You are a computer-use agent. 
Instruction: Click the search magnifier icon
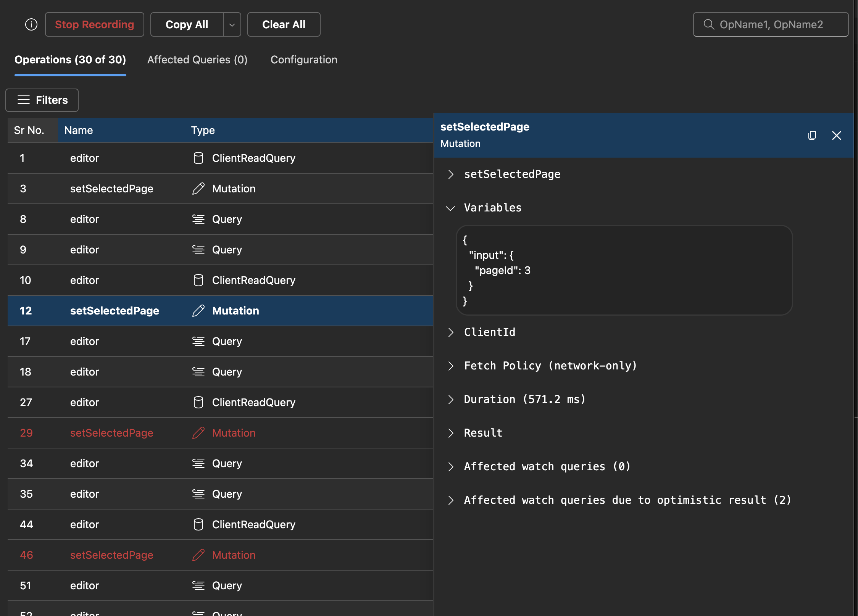coord(709,24)
